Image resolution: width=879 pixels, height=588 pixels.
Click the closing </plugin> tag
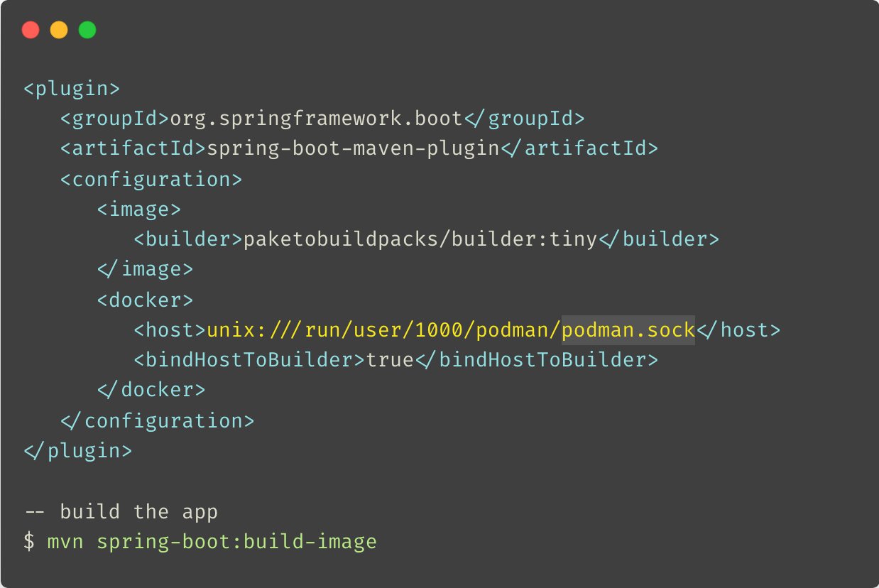coord(78,451)
